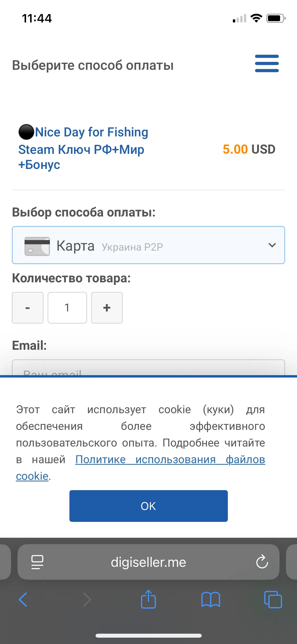Tap the Safari forward arrow
The width and height of the screenshot is (297, 644).
tap(87, 599)
